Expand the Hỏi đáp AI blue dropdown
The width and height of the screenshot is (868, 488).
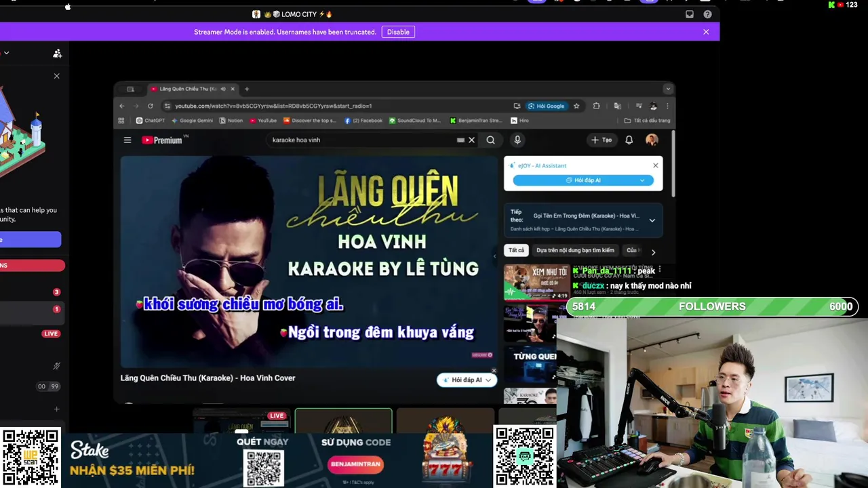(642, 180)
